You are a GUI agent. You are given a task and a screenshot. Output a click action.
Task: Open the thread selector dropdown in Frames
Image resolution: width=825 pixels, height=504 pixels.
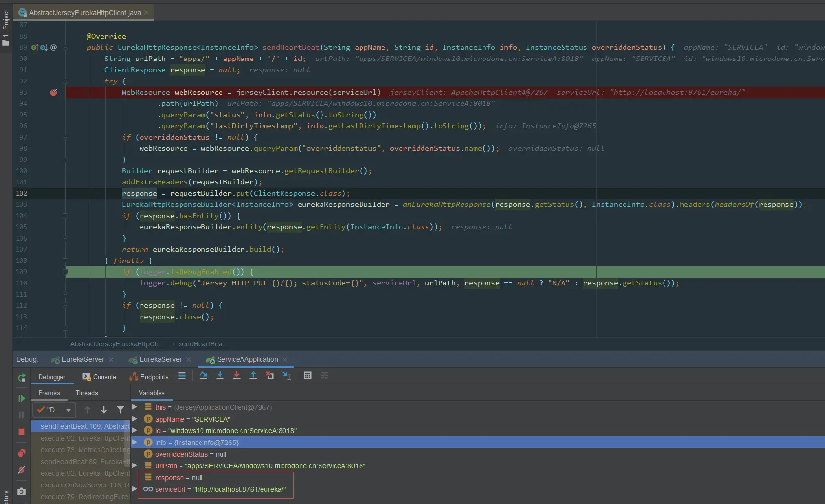54,410
